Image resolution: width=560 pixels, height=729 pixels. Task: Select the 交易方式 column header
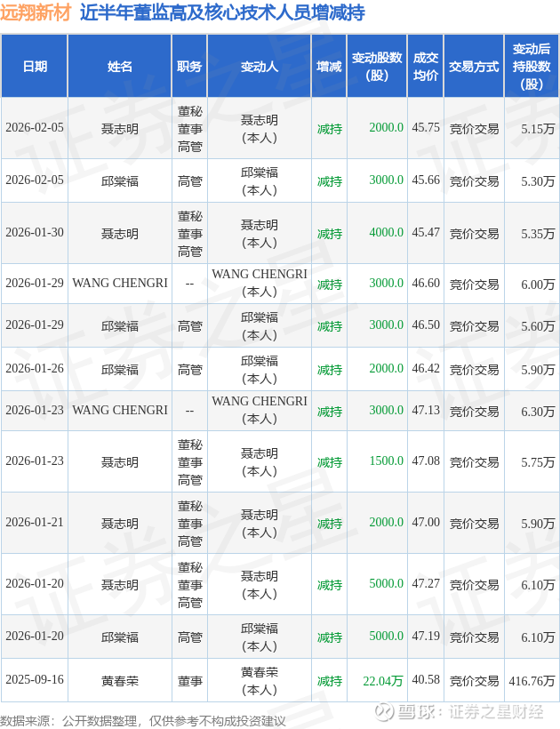coord(474,67)
